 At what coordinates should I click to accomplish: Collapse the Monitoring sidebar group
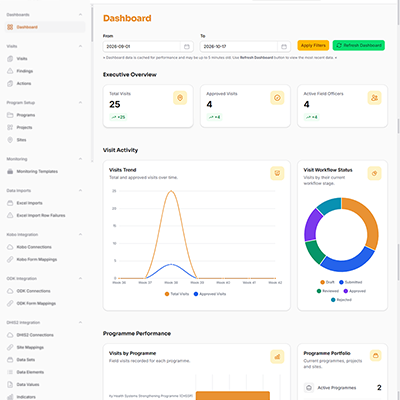click(x=80, y=159)
